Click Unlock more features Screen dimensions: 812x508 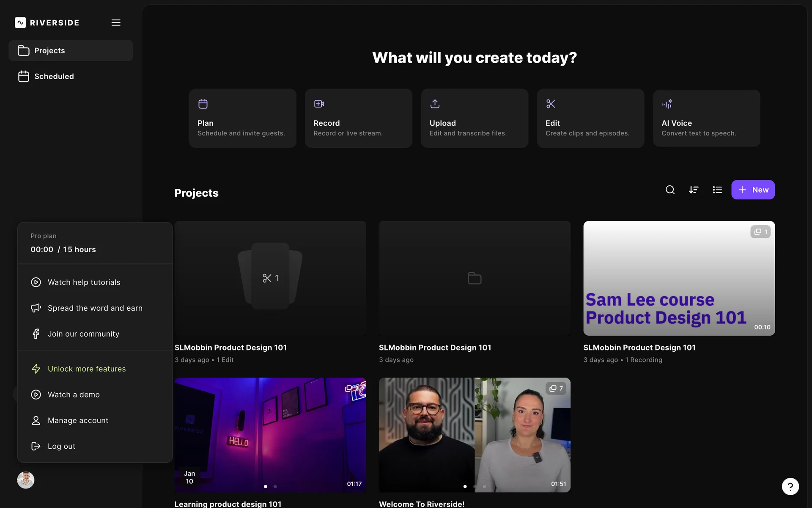86,369
